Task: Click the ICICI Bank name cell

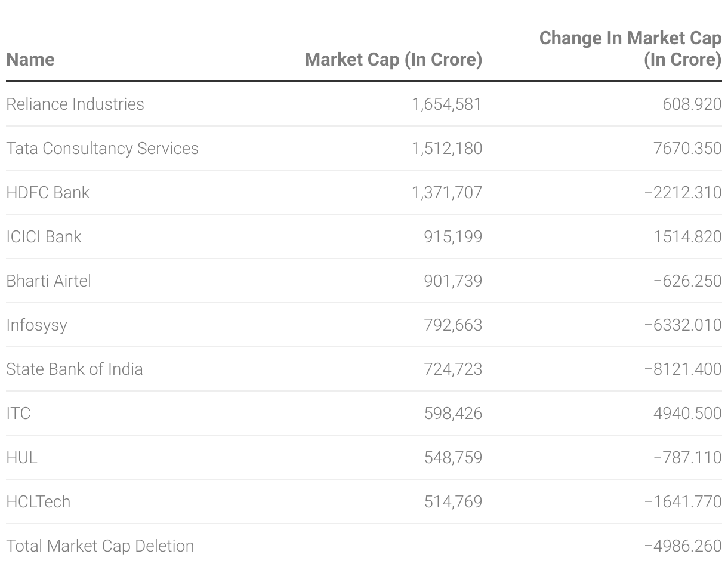Action: pos(44,236)
